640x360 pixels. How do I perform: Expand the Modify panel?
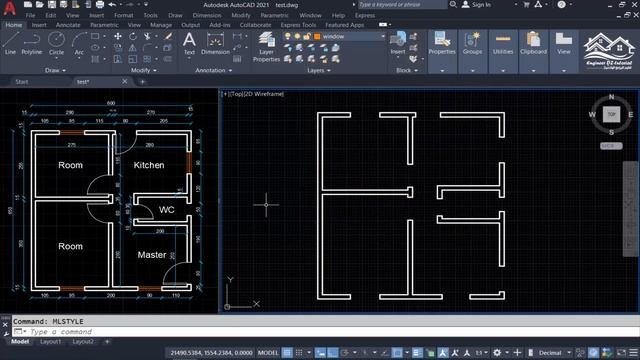144,70
